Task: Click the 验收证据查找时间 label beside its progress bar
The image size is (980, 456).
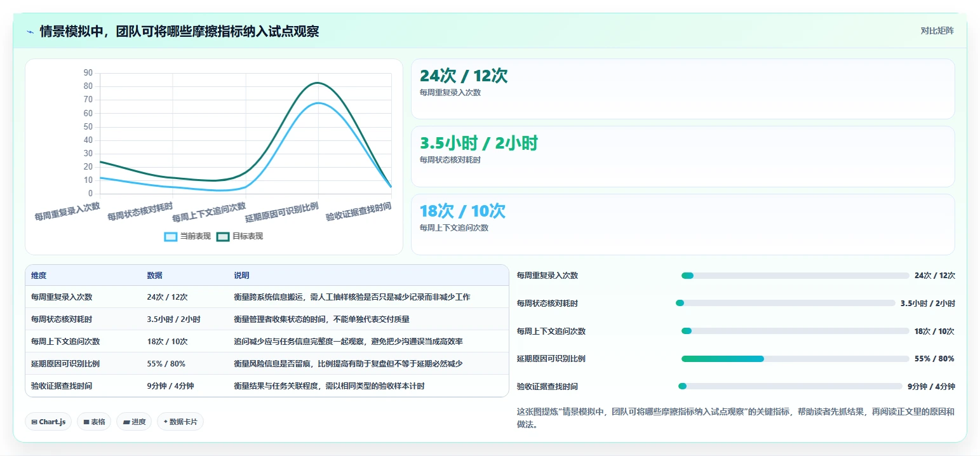Action: click(547, 386)
